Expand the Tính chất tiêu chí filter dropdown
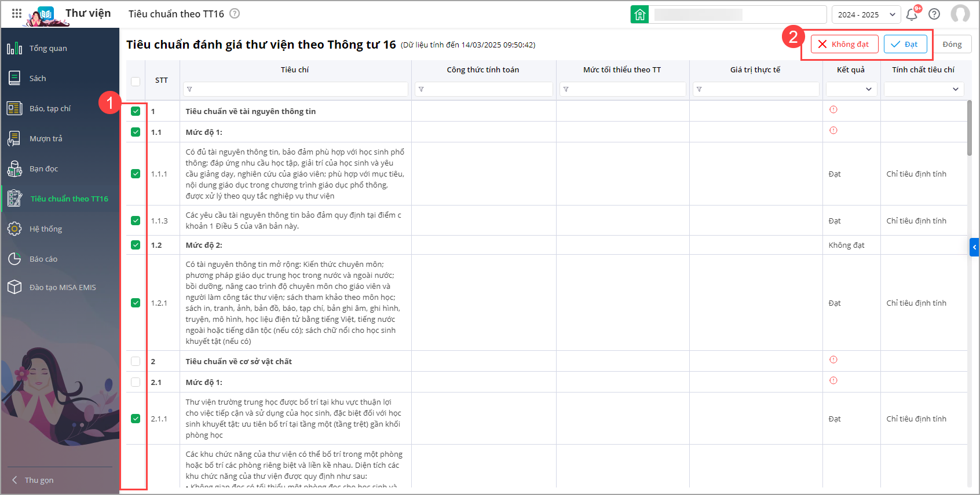This screenshot has height=495, width=980. tap(923, 89)
